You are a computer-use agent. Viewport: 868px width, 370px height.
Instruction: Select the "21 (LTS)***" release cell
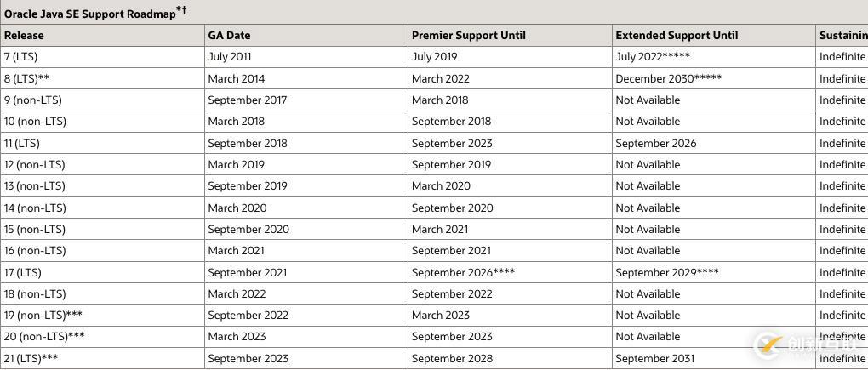point(31,358)
